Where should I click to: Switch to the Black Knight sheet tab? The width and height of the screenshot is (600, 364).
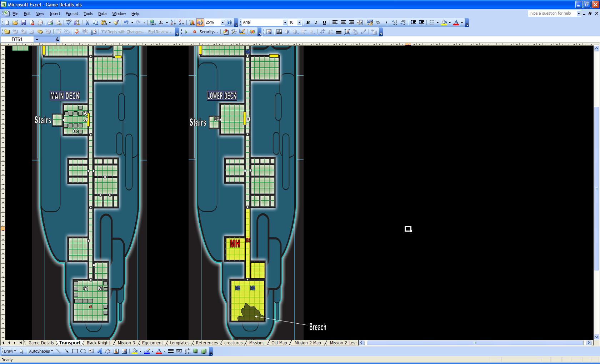click(99, 343)
